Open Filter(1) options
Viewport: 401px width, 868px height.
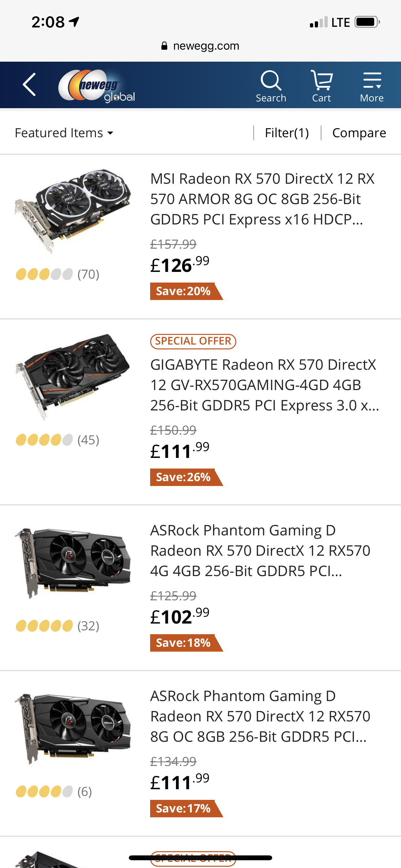pos(287,133)
